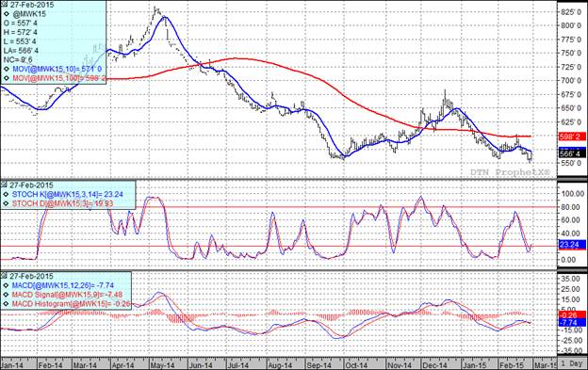Image resolution: width=588 pixels, height=370 pixels.
Task: Click the open value O = 557'4
Action: tap(20, 24)
